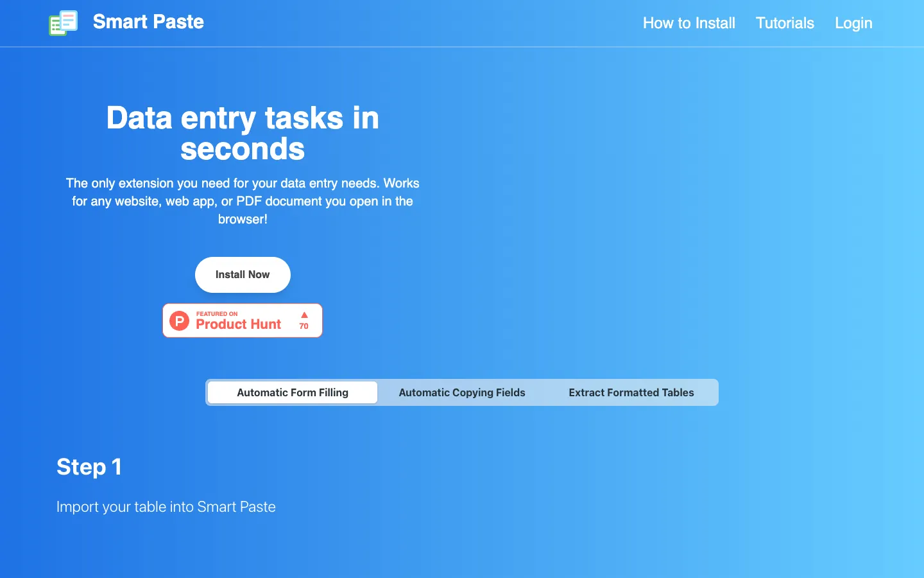
Task: Open the Featured on Product Hunt badge
Action: tap(243, 320)
